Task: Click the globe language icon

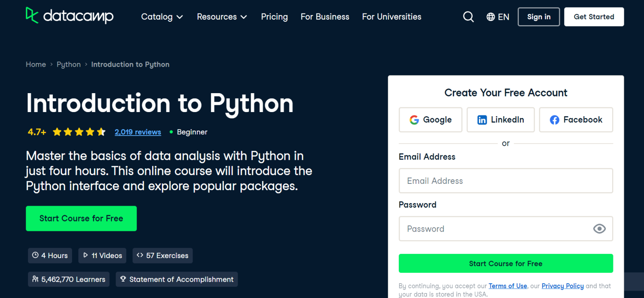Action: [490, 17]
